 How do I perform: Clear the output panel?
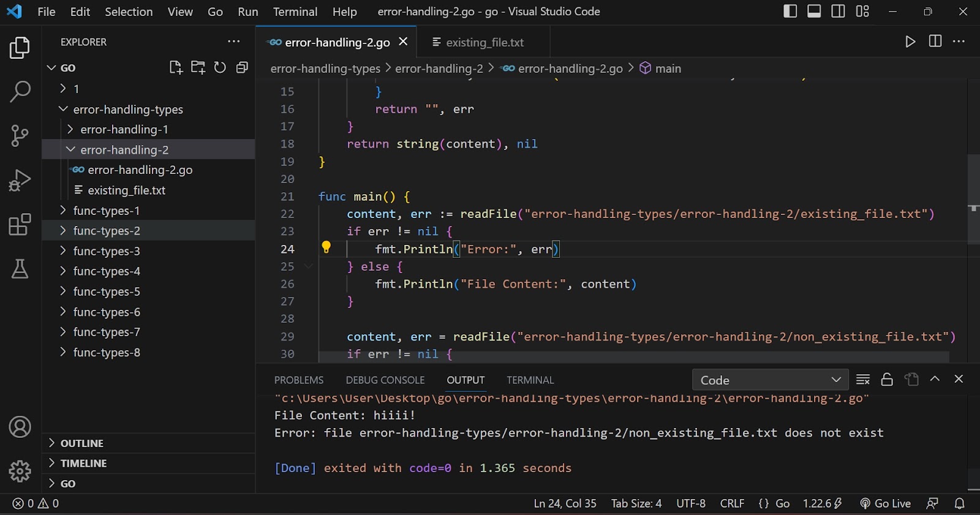(x=863, y=380)
